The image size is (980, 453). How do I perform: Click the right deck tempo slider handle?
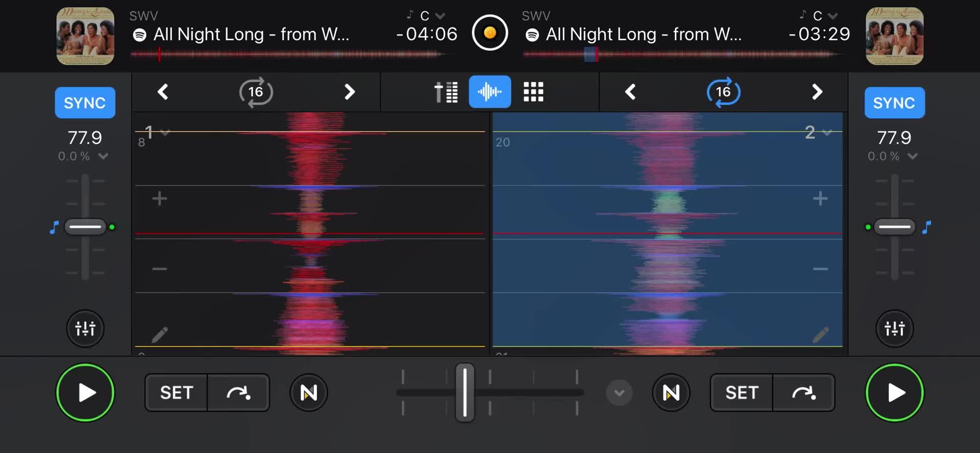point(895,226)
